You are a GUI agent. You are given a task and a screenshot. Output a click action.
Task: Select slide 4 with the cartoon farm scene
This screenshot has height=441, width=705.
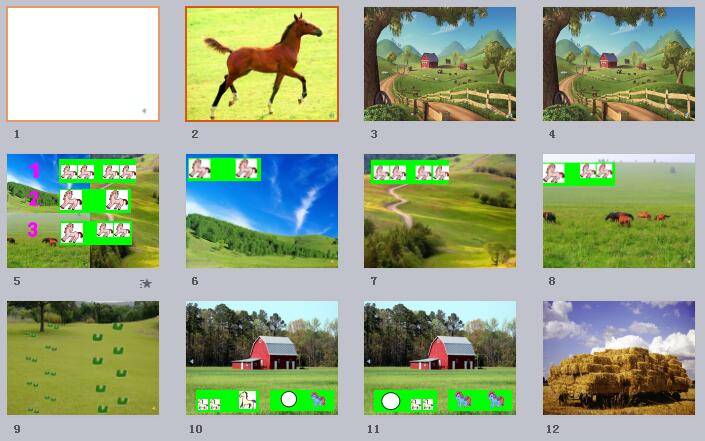(619, 64)
